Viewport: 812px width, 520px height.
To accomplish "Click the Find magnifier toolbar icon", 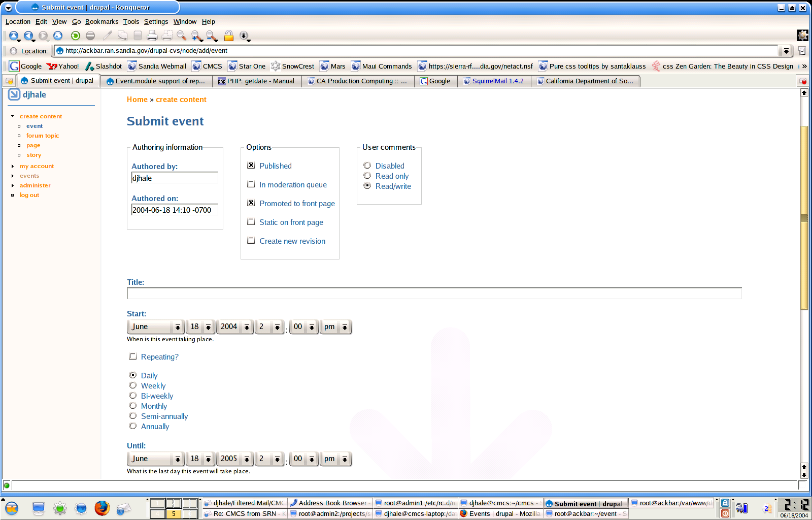I will tap(181, 36).
